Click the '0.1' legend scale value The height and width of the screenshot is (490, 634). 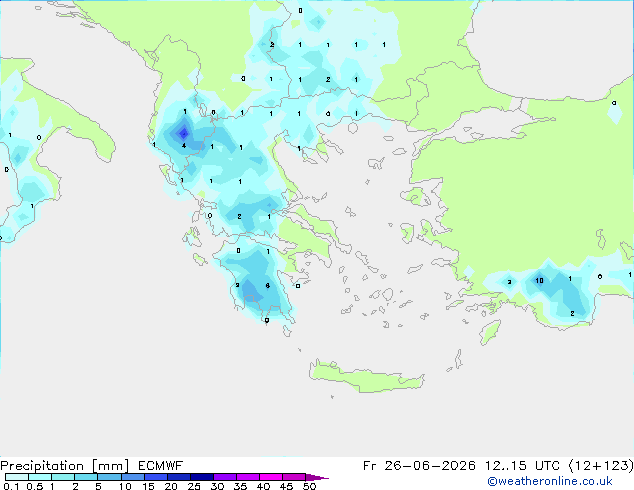(11, 486)
